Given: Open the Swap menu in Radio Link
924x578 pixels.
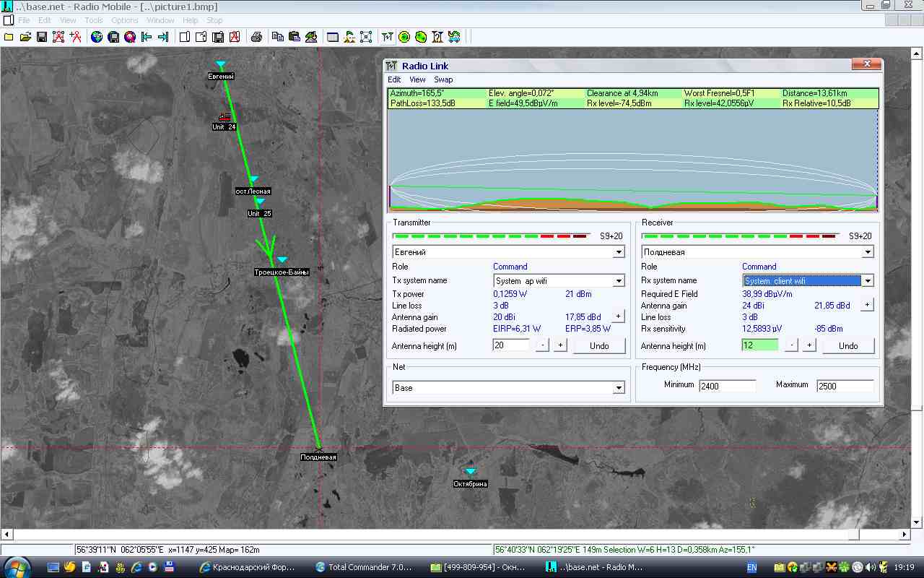Looking at the screenshot, I should (443, 79).
